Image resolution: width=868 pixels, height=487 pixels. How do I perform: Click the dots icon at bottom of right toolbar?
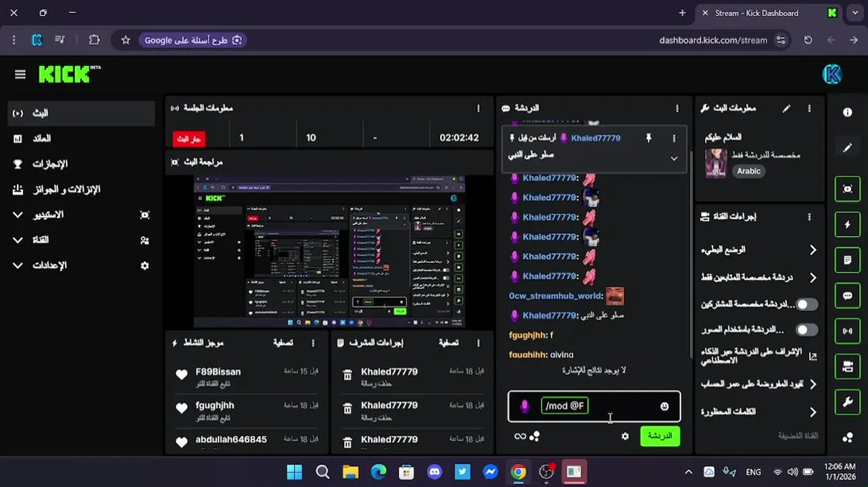pos(847,438)
